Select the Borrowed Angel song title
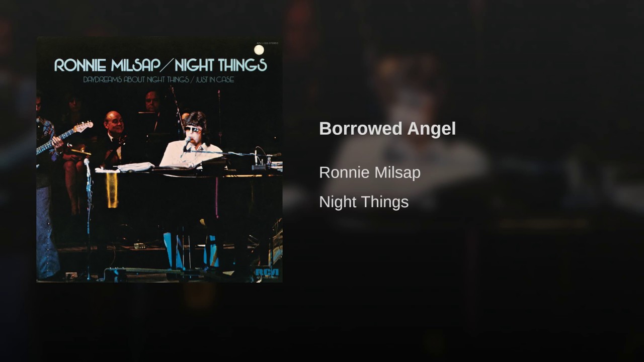The image size is (644, 362). click(387, 129)
